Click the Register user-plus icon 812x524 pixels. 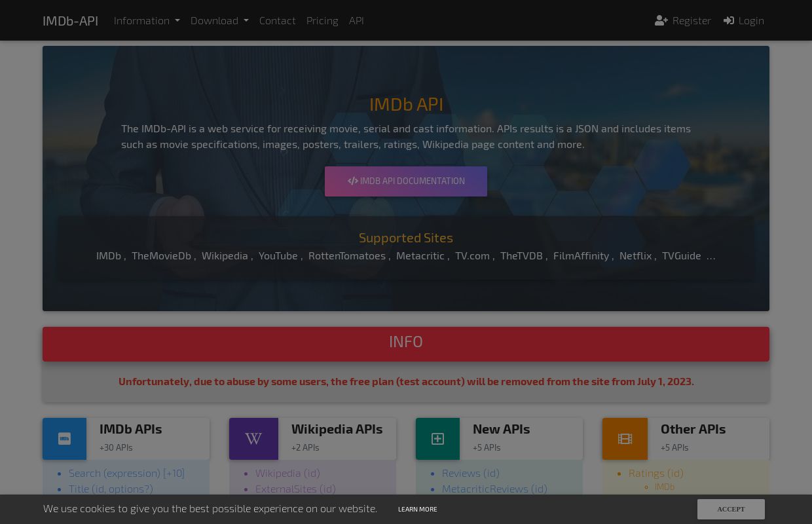661,20
